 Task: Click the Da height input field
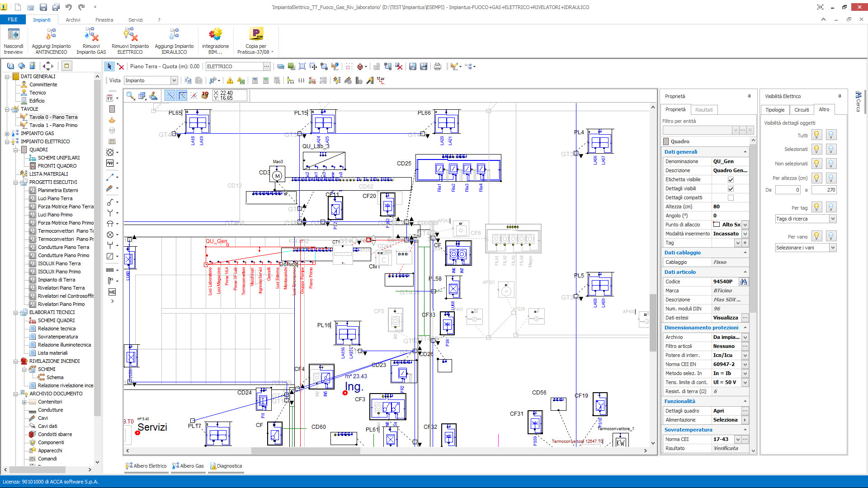click(x=788, y=190)
